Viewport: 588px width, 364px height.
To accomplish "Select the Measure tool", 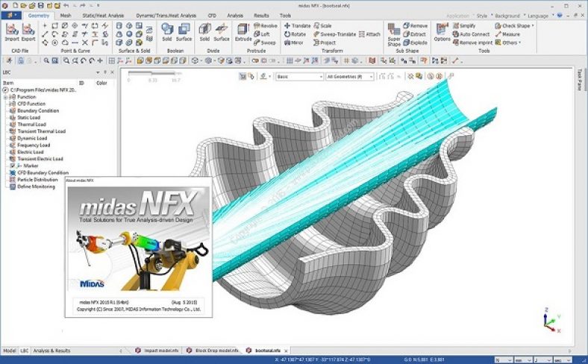I will (507, 34).
